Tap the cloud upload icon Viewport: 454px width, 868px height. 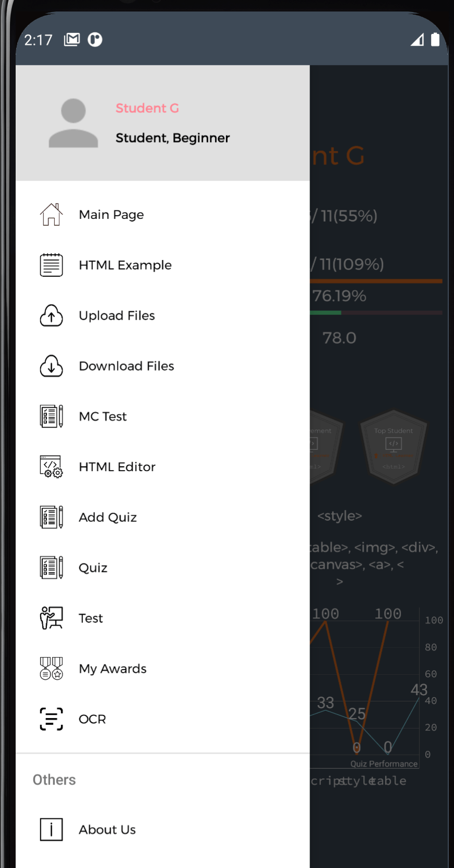tap(51, 315)
